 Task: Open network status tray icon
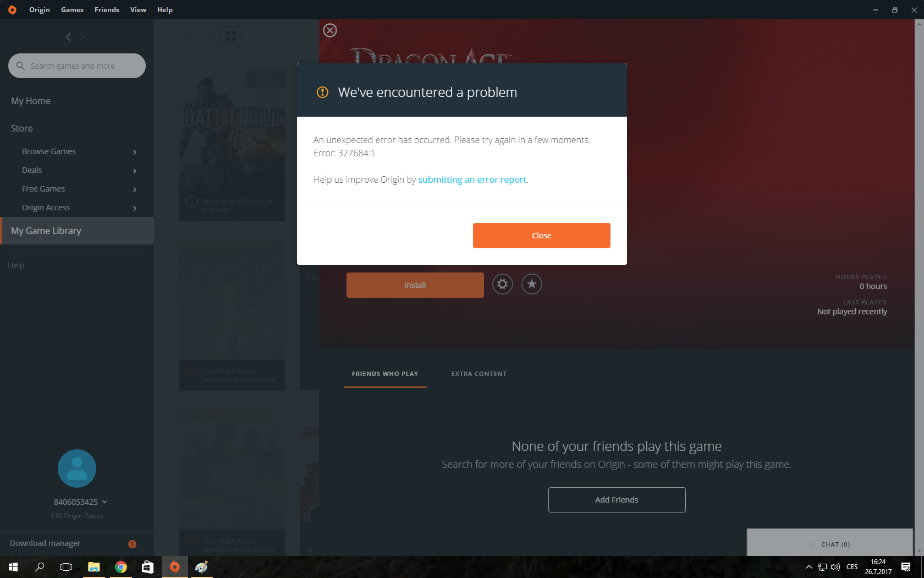822,567
